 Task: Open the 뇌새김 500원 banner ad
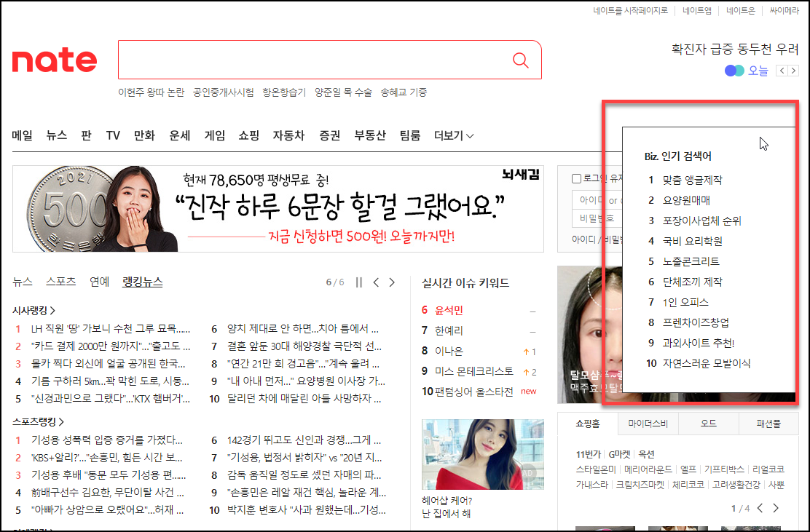[x=278, y=209]
